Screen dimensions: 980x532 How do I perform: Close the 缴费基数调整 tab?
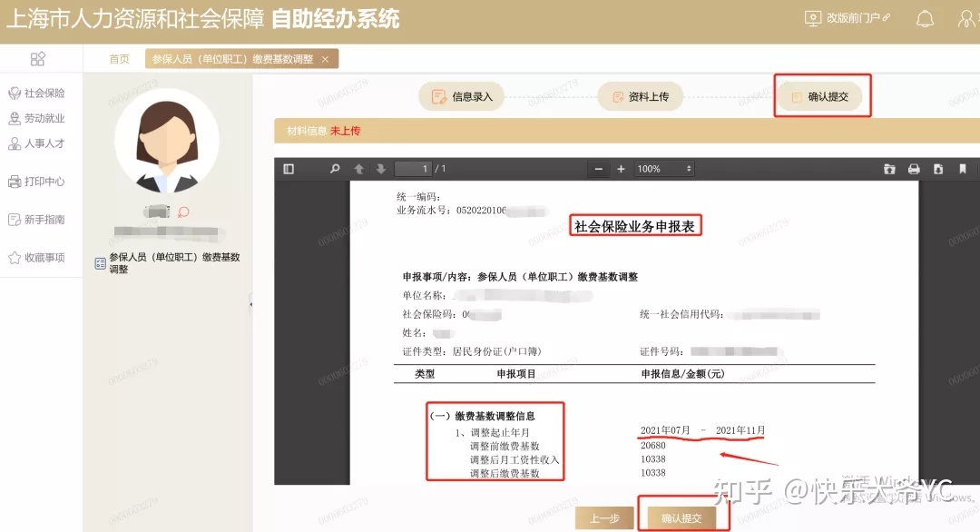[325, 59]
